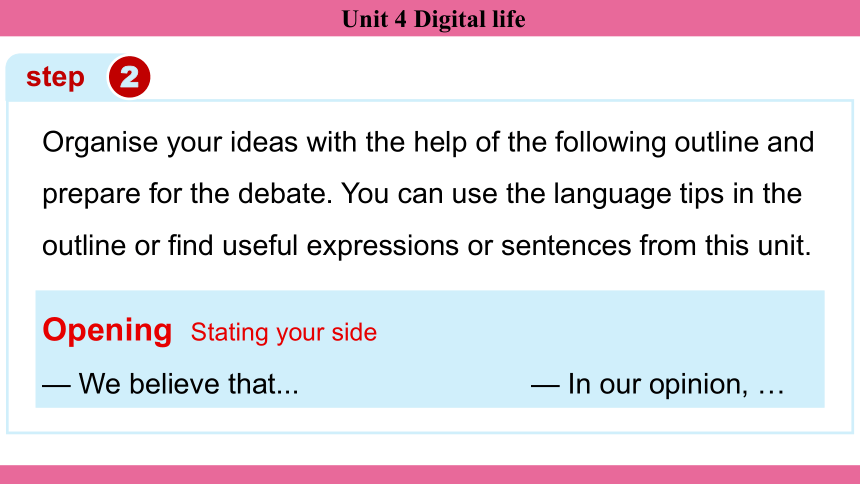
Task: Click the word "Organise" in the paragraph
Action: pos(100,143)
